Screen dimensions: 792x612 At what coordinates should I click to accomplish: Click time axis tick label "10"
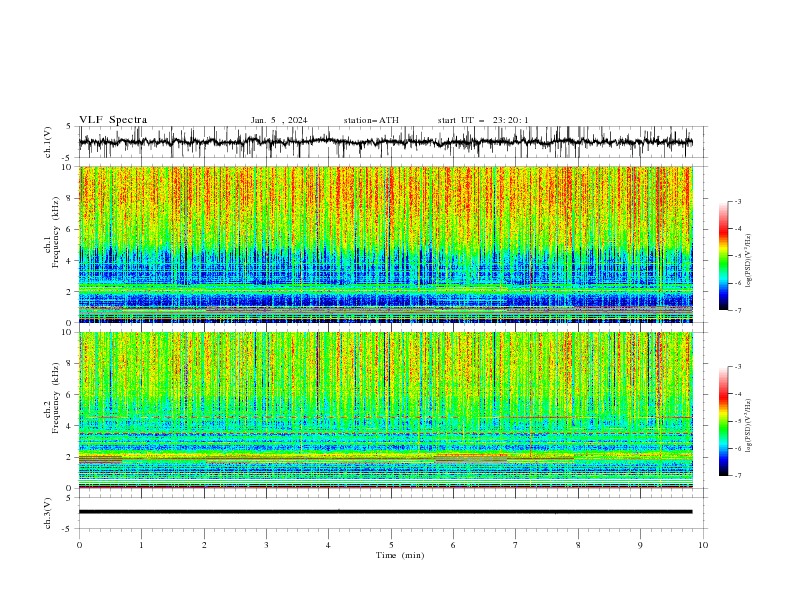703,545
